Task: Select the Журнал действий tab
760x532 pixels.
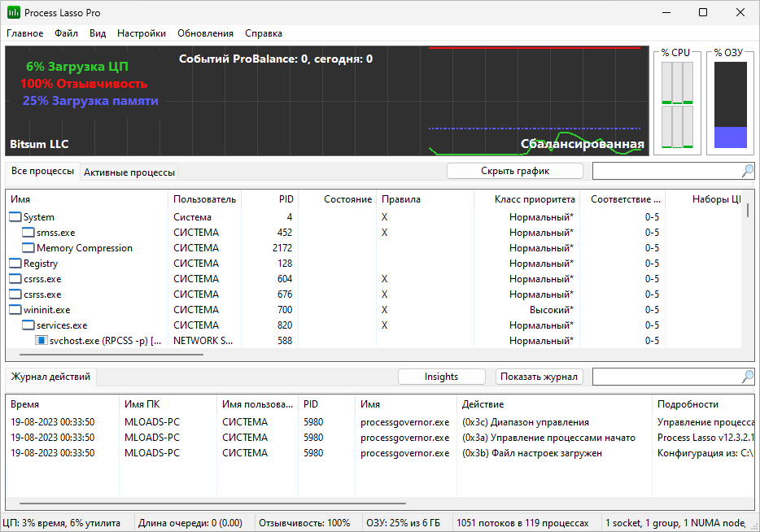Action: pos(50,377)
